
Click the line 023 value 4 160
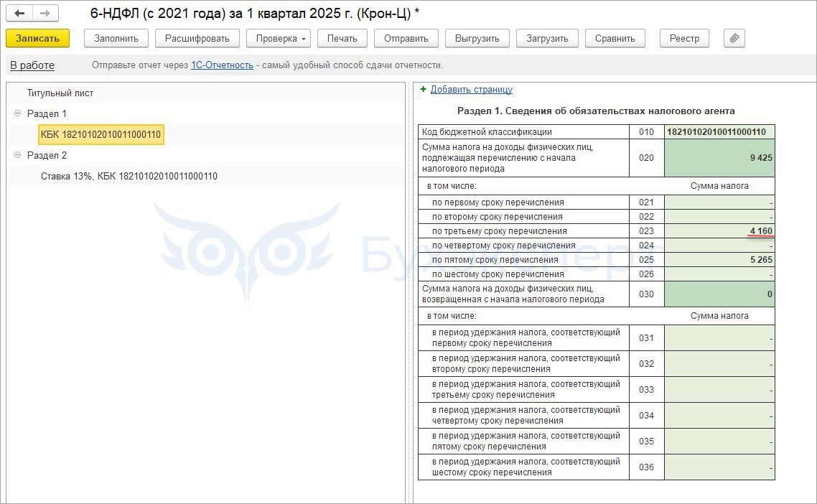click(x=719, y=231)
